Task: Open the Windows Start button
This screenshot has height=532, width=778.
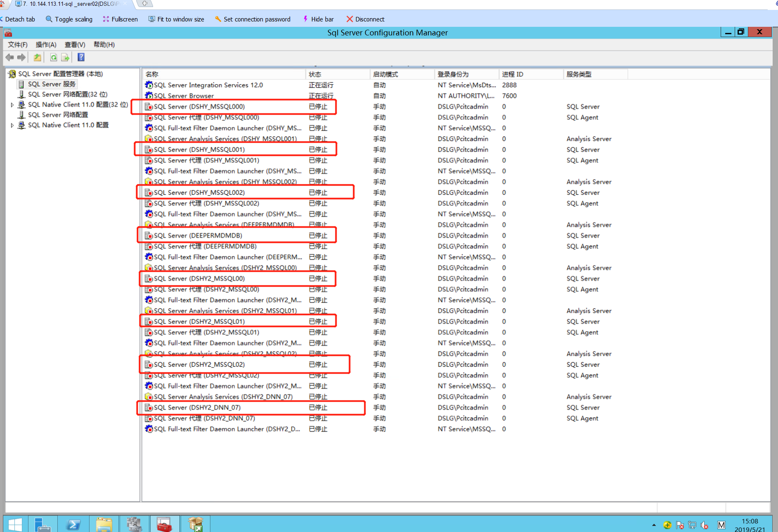Action: pyautogui.click(x=15, y=524)
